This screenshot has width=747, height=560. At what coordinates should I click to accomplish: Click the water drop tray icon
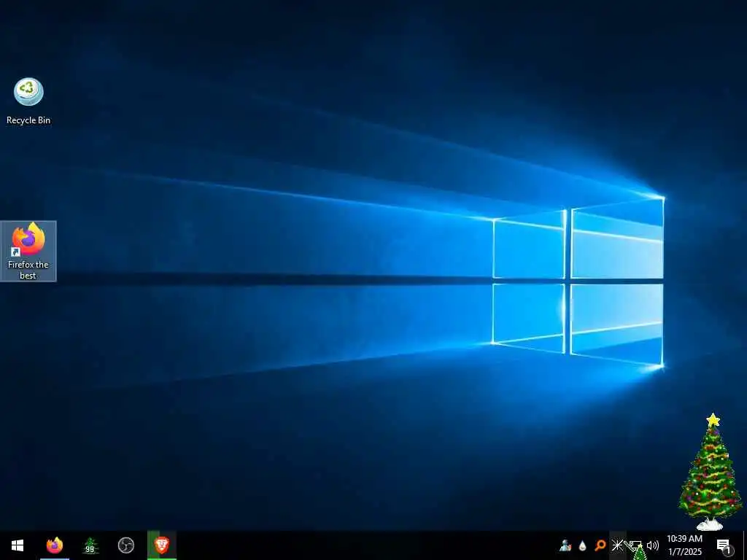[583, 545]
